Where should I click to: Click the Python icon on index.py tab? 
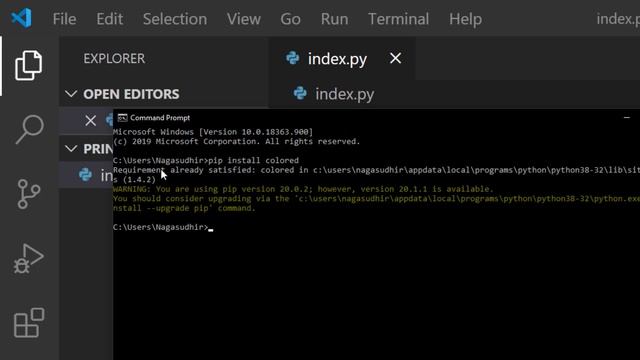click(293, 58)
